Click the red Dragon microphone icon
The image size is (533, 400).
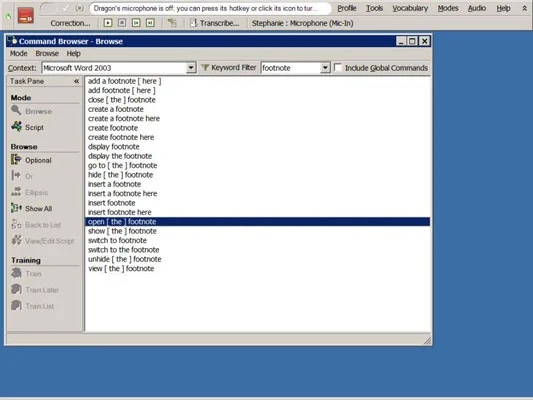(x=25, y=16)
